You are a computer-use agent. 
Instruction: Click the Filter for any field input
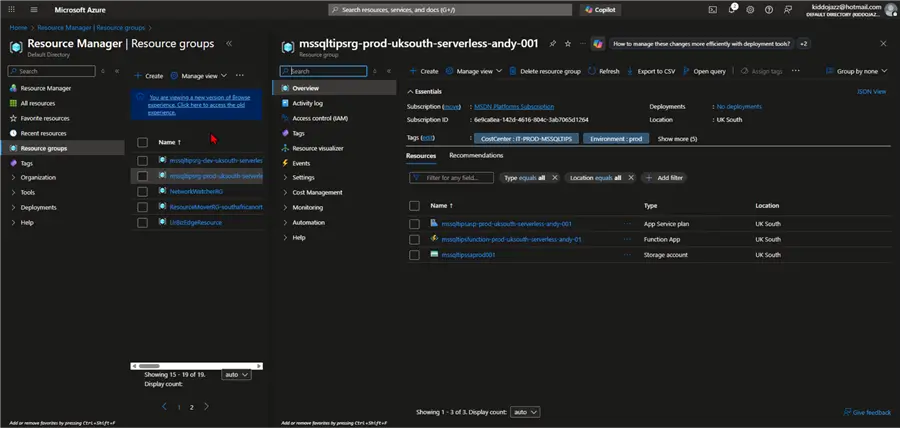(451, 178)
